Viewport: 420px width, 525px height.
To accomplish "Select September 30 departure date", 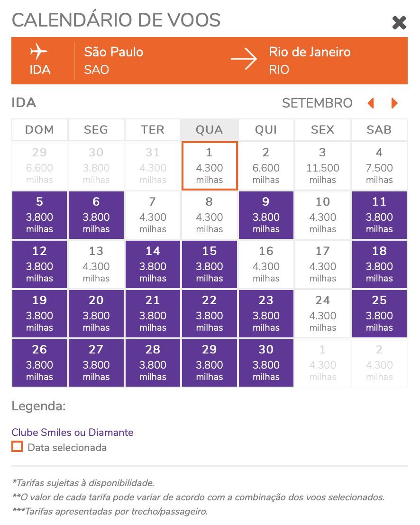I will point(266,362).
